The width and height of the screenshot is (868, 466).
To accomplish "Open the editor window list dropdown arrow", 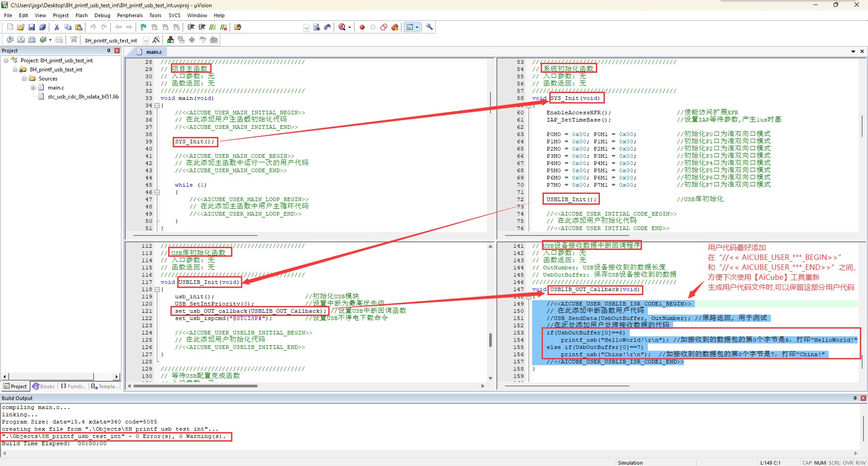I will pos(853,52).
